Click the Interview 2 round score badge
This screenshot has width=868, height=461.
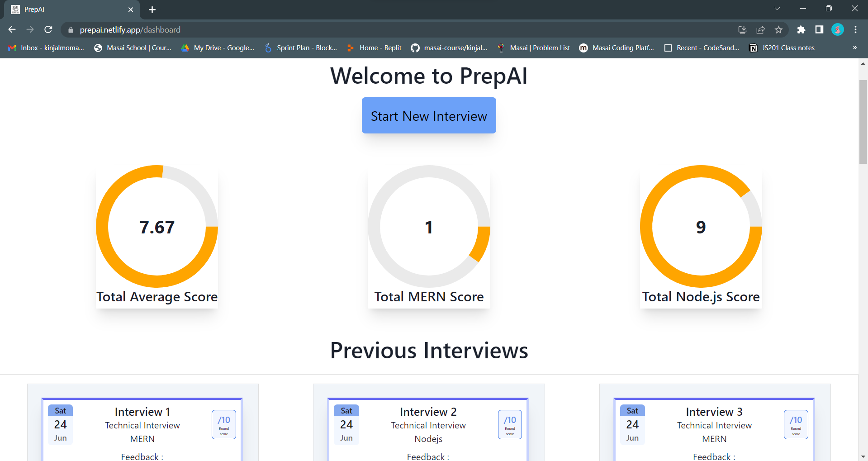click(x=509, y=424)
